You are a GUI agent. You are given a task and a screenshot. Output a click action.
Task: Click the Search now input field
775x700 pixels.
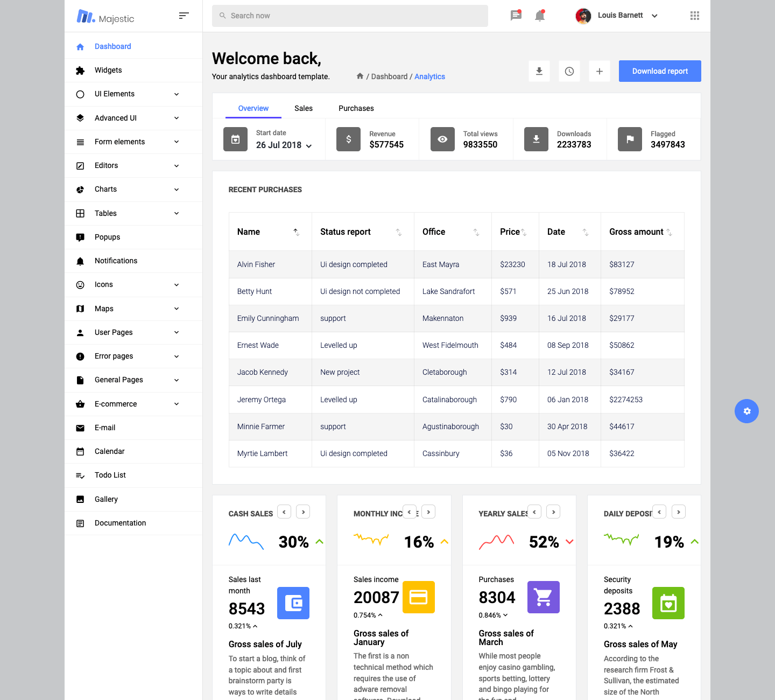[x=350, y=16]
